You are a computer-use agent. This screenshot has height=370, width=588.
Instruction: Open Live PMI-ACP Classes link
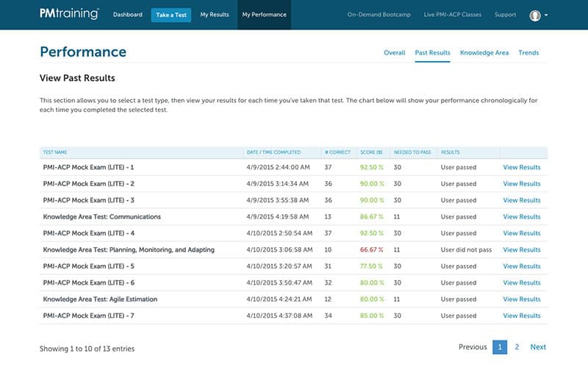click(452, 15)
